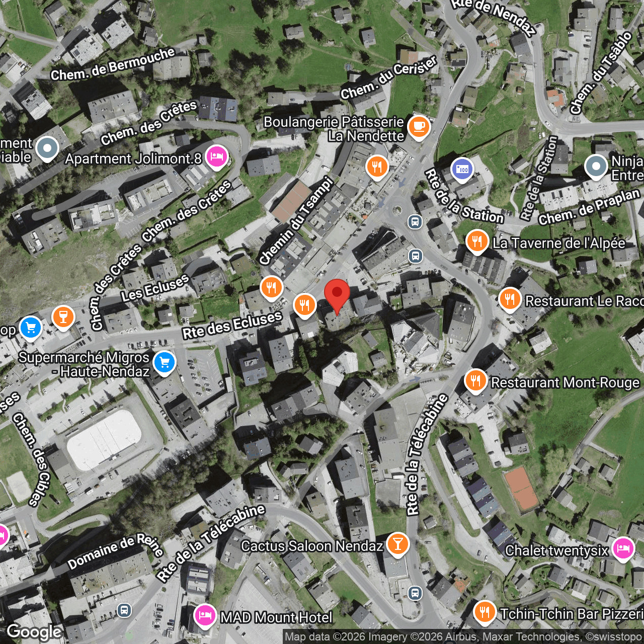Screen dimensions: 644x644
Task: Click the Supermarché Migros Haute-Nendaz label
Action: [84, 364]
